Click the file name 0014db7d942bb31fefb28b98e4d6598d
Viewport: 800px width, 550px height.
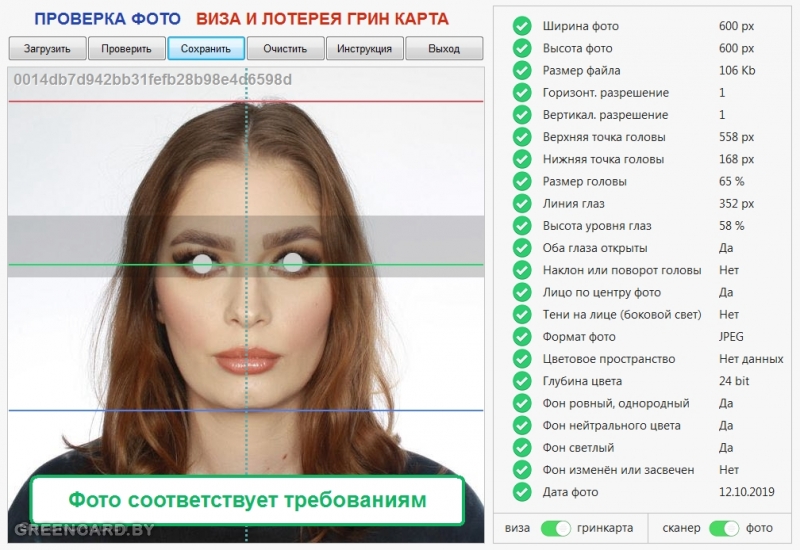pyautogui.click(x=153, y=80)
